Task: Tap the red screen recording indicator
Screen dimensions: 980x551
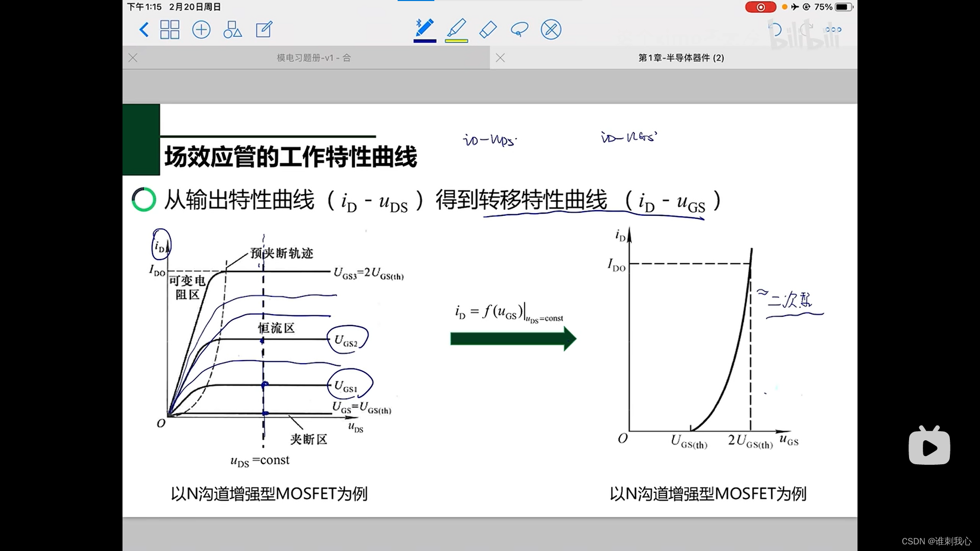Action: click(x=760, y=7)
